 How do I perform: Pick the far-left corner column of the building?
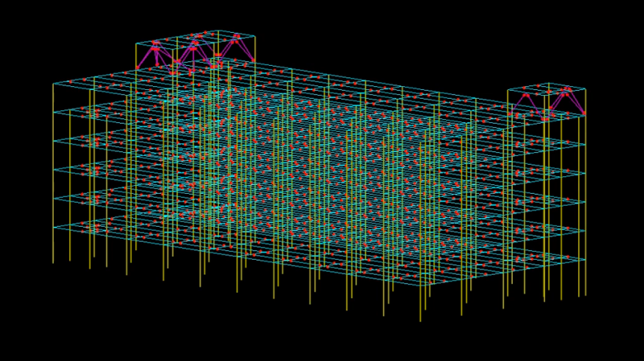(x=53, y=173)
